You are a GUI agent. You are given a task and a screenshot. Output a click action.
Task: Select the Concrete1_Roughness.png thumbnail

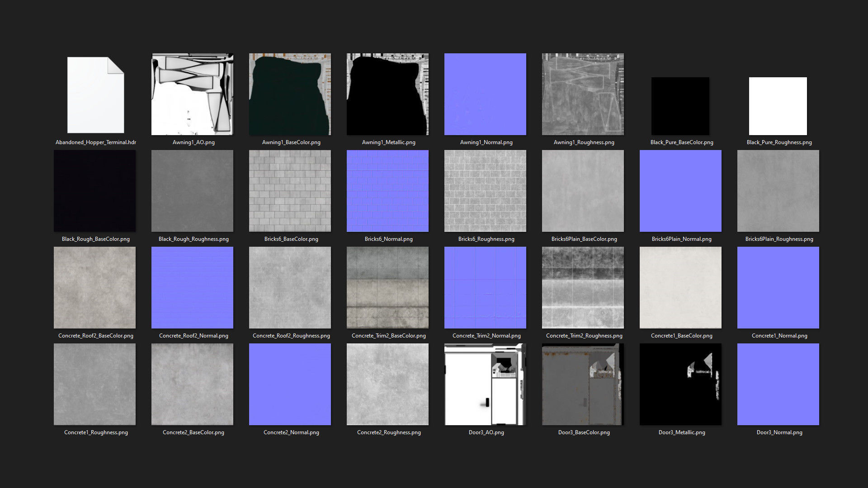(94, 384)
